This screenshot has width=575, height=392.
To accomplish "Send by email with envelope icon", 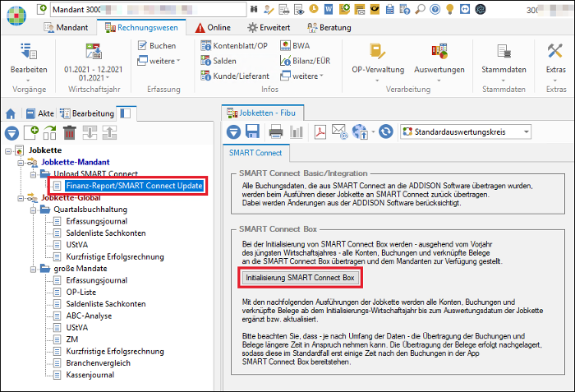I will pyautogui.click(x=339, y=131).
